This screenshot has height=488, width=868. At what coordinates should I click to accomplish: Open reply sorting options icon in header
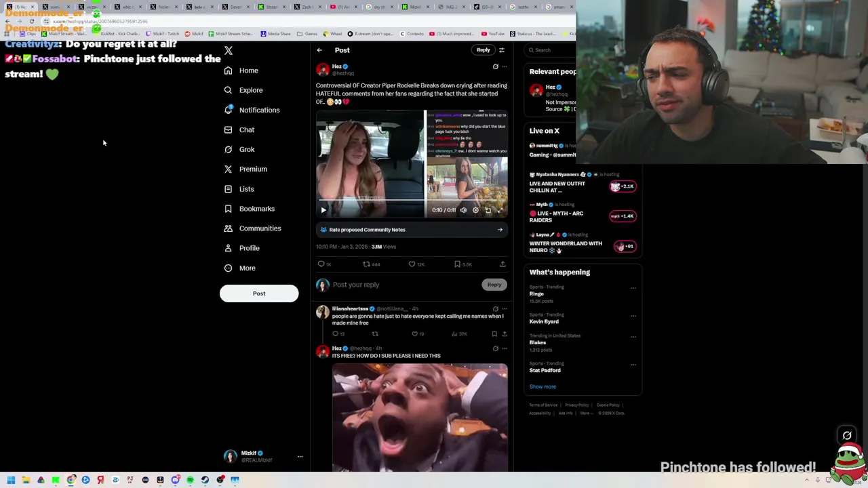click(502, 50)
